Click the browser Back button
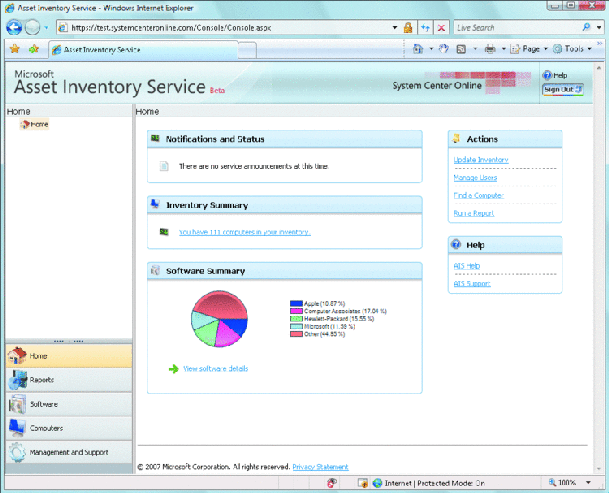The width and height of the screenshot is (609, 493). pyautogui.click(x=14, y=28)
